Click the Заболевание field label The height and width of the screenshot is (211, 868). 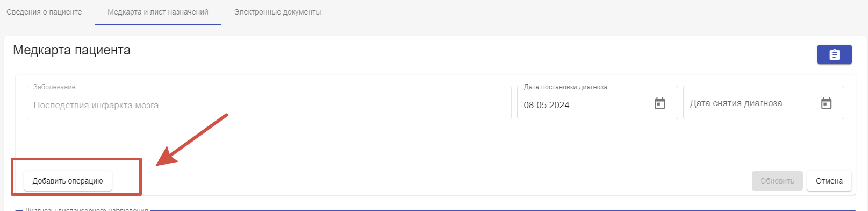coord(54,87)
